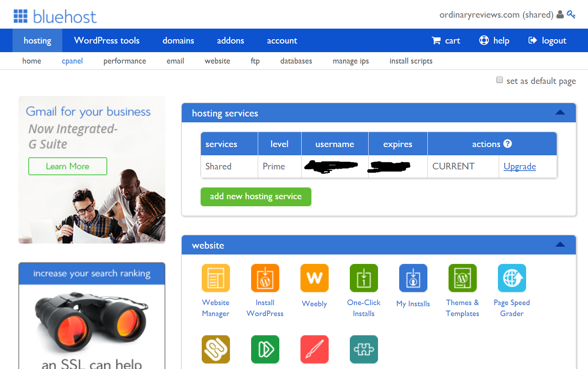Open the ftp submenu item
The width and height of the screenshot is (588, 369).
tap(255, 61)
